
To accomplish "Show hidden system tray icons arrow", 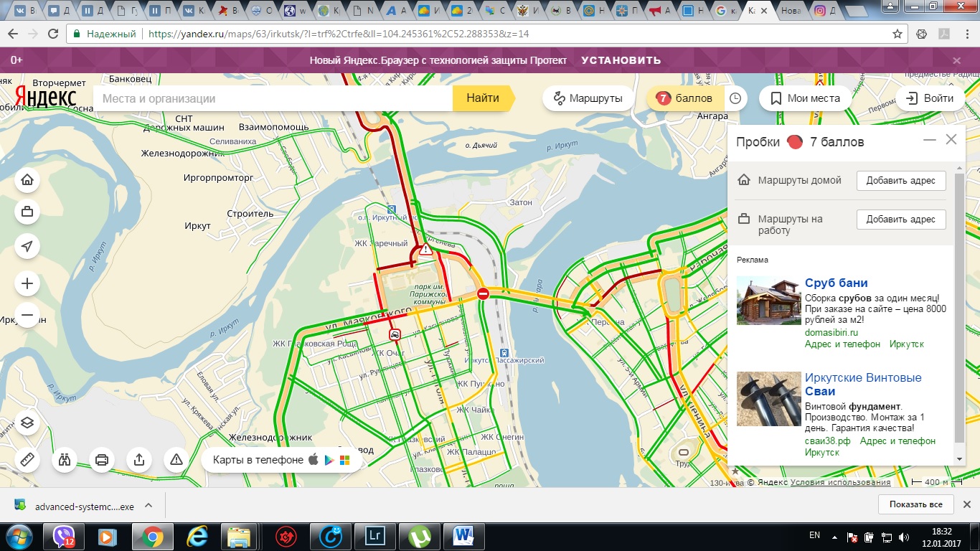I will pyautogui.click(x=836, y=536).
